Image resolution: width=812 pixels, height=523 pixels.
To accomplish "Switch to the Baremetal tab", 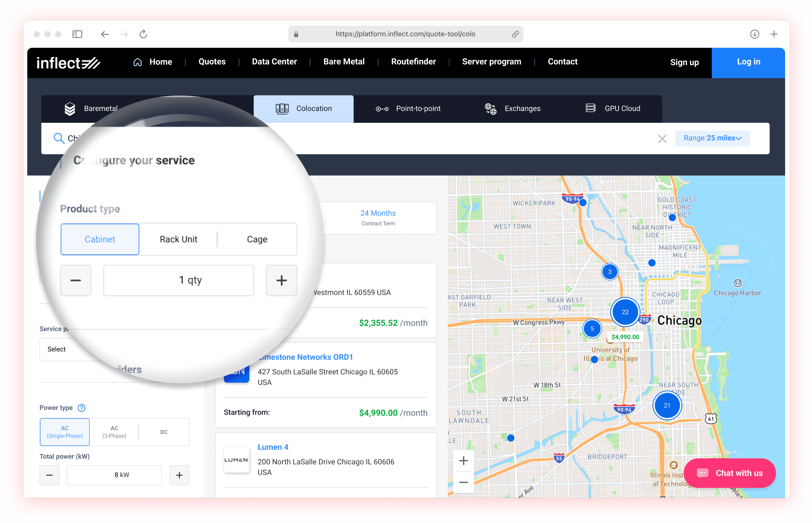I will click(91, 109).
